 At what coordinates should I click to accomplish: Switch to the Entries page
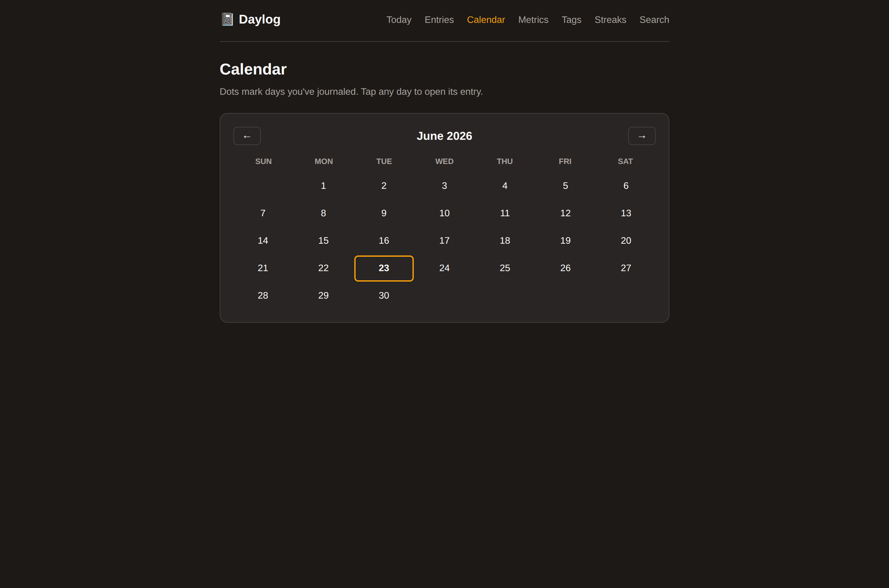[x=439, y=20]
